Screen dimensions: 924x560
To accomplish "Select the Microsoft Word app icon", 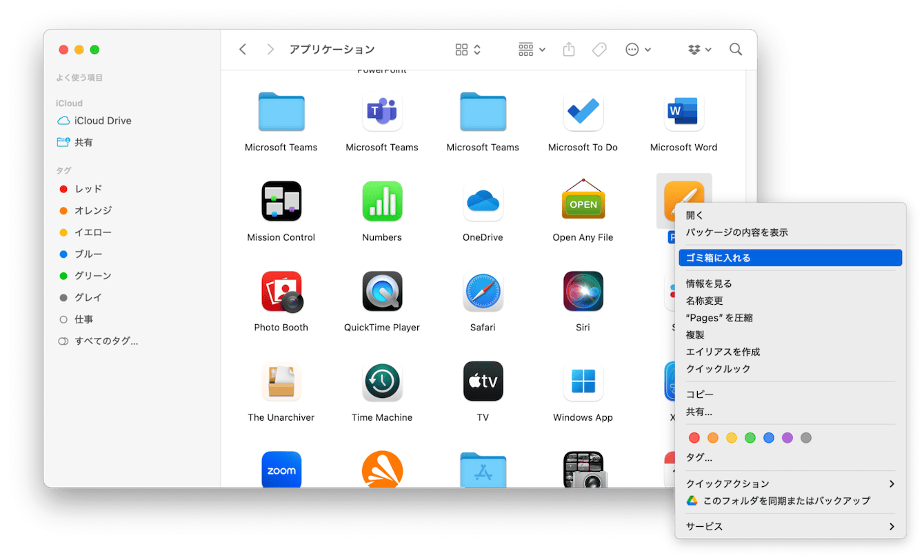I will (683, 112).
